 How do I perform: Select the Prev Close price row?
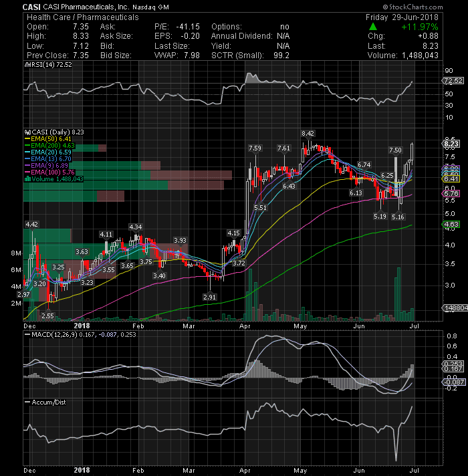pyautogui.click(x=57, y=55)
